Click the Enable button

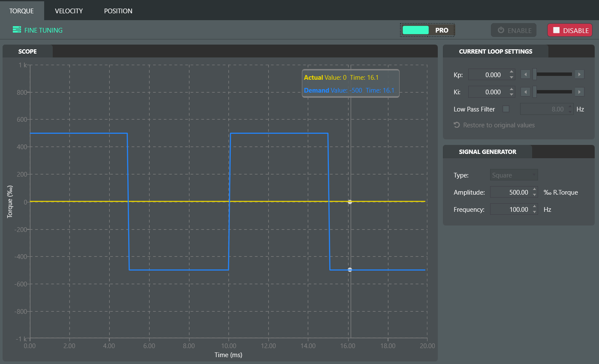click(514, 30)
